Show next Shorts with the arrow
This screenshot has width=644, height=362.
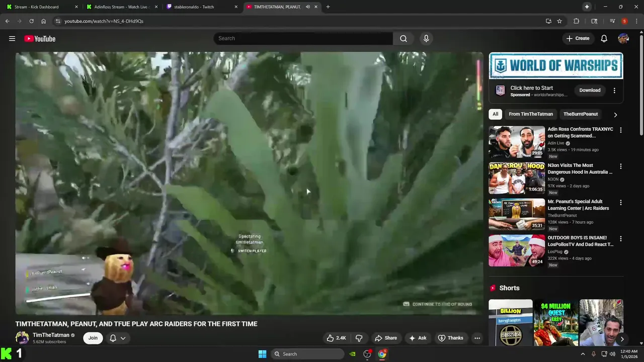(622, 339)
